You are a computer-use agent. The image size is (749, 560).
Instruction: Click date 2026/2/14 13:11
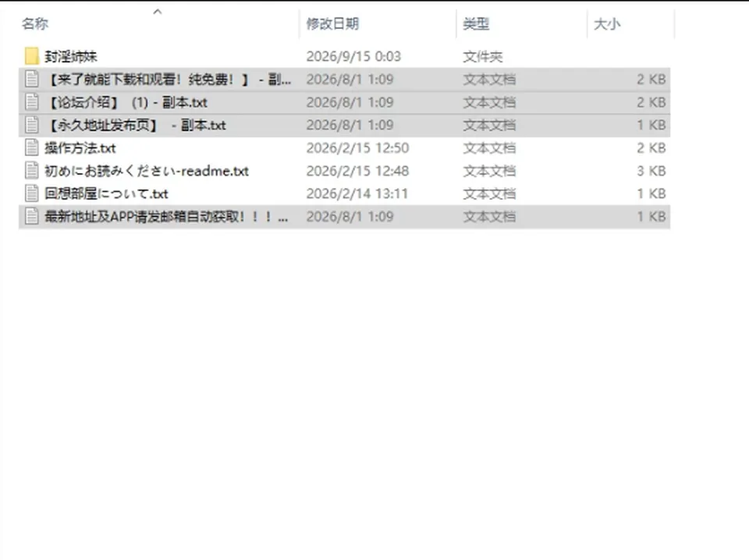[x=357, y=194]
